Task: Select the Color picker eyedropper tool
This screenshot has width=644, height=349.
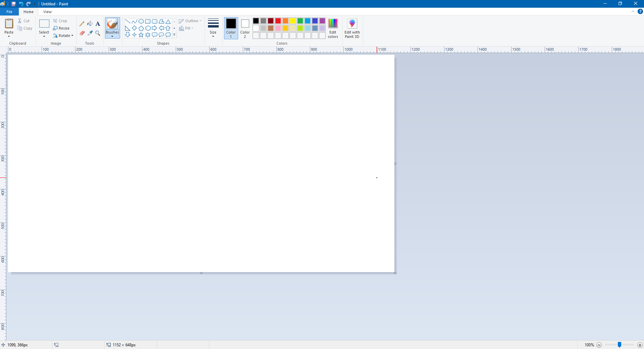Action: click(x=90, y=33)
